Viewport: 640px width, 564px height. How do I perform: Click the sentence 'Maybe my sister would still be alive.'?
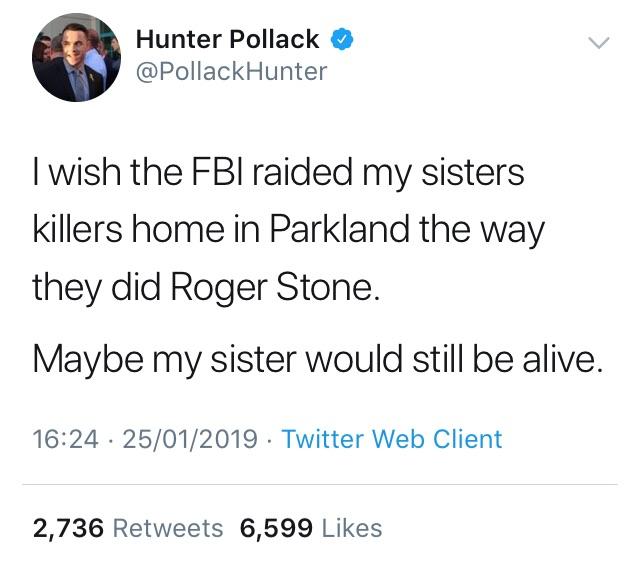(x=318, y=359)
